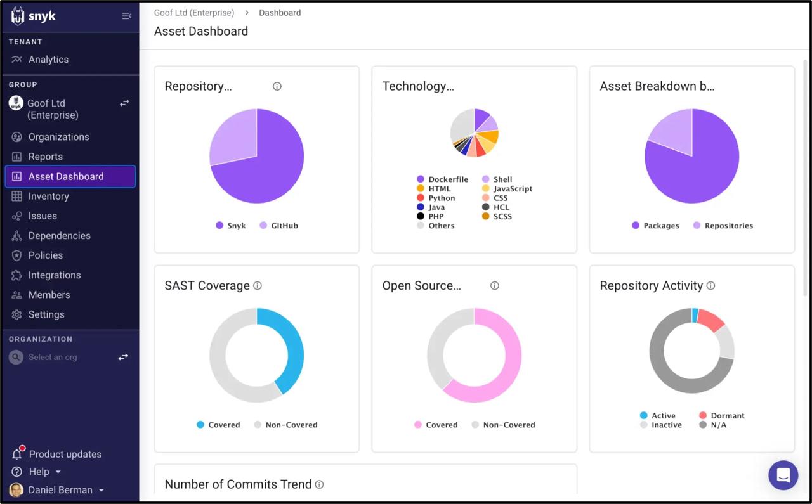The image size is (812, 504).
Task: Toggle Dockerfile legend in Technology chart
Action: [443, 179]
